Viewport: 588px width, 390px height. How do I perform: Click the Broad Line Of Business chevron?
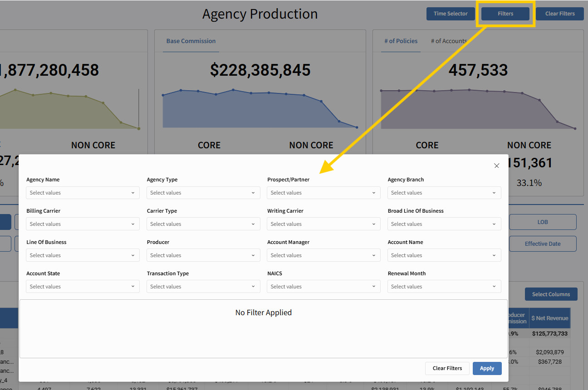coord(494,224)
